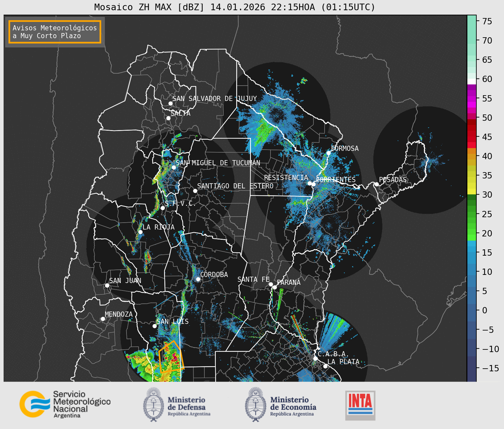
Task: Click the San Salvador de Jujuy city marker dot
Action: 170,103
